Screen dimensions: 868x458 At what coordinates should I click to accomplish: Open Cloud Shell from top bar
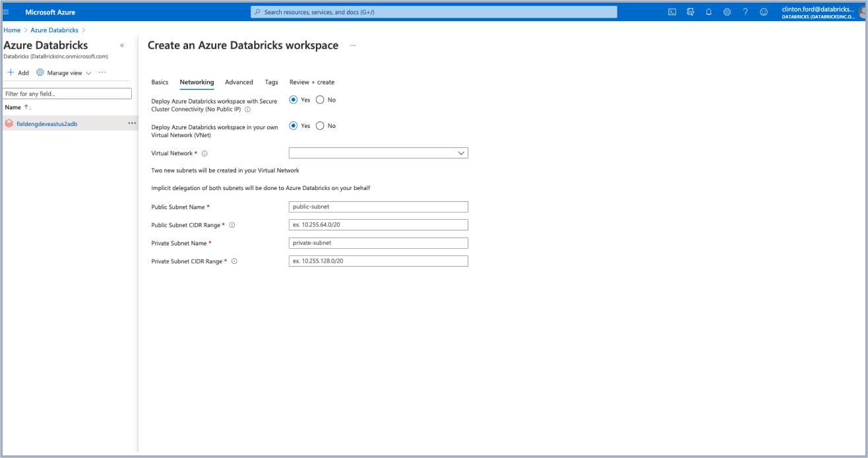tap(671, 12)
